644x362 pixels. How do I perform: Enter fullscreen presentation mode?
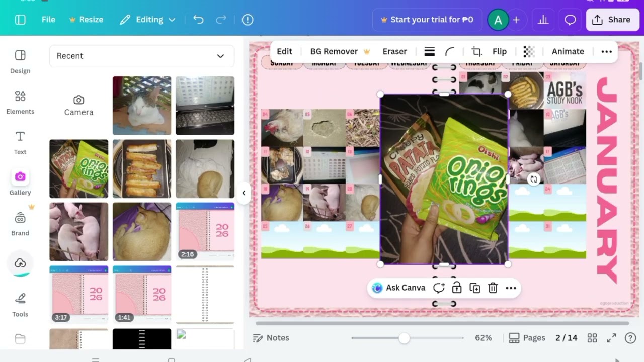click(611, 338)
